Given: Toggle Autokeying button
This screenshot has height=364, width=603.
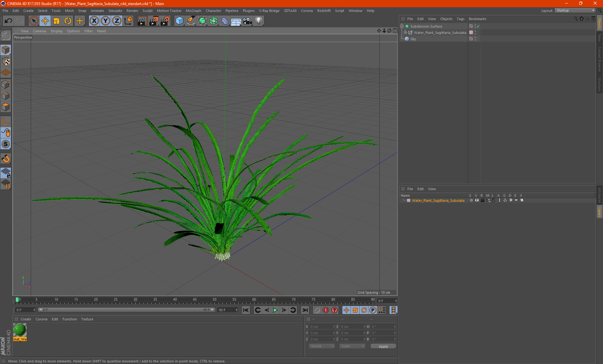Looking at the screenshot, I should [326, 310].
